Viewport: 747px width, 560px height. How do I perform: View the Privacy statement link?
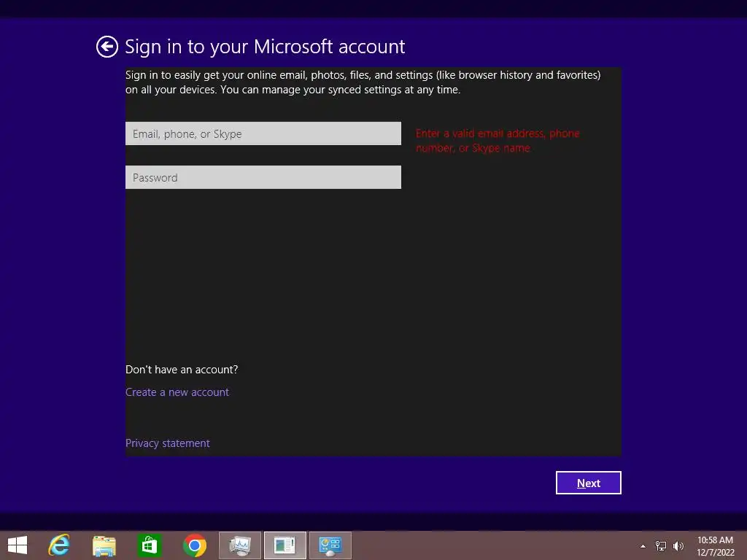(x=167, y=443)
